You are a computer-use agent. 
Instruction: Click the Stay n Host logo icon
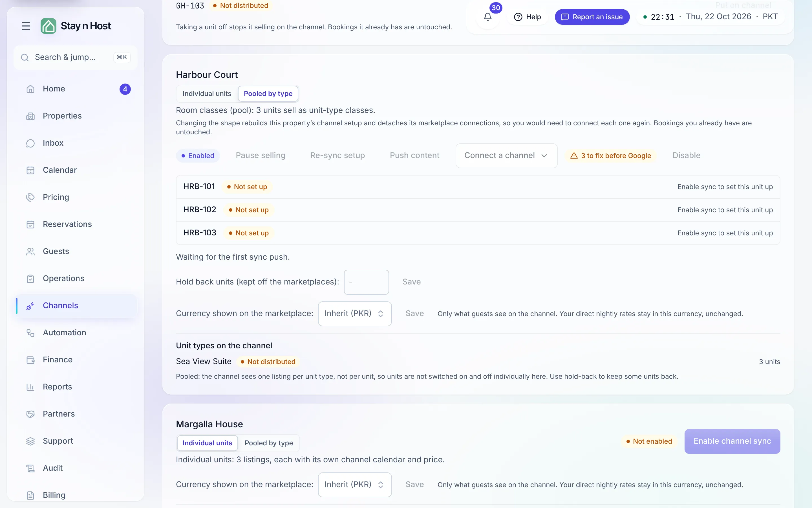pyautogui.click(x=48, y=26)
